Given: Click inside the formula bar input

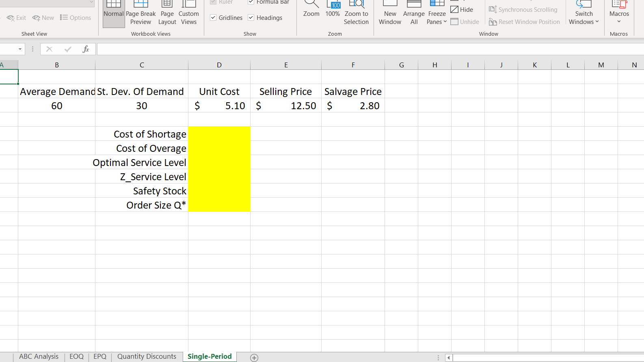Looking at the screenshot, I should [x=370, y=49].
